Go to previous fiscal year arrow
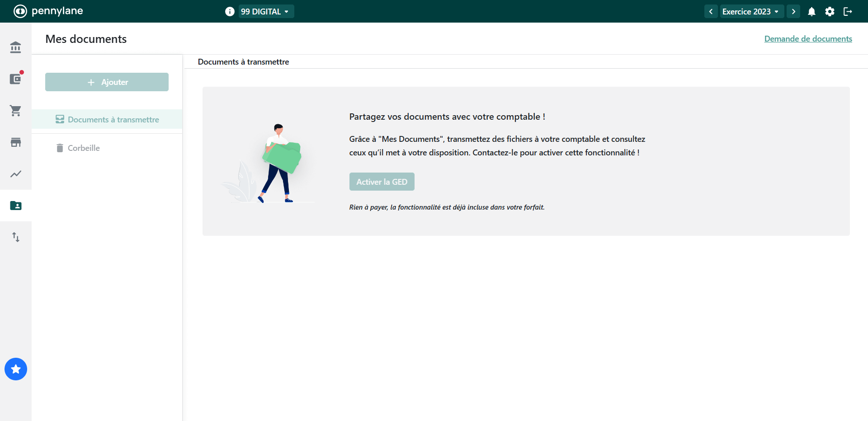 pyautogui.click(x=711, y=12)
